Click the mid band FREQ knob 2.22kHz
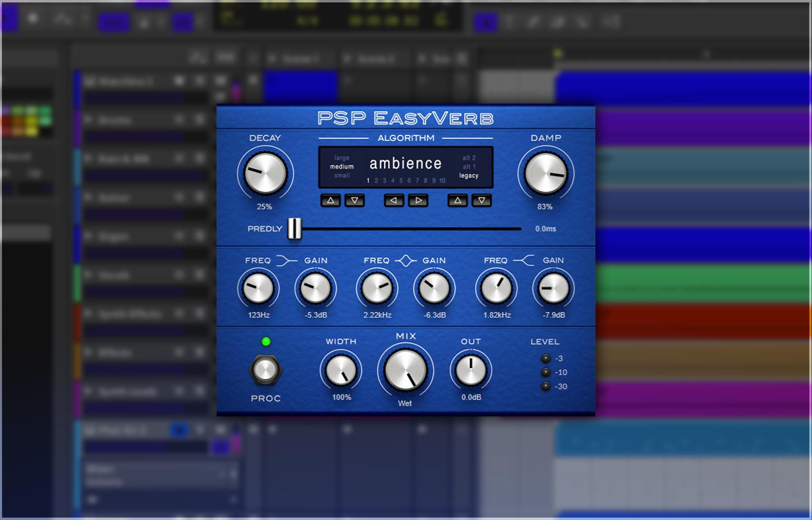 pos(377,288)
